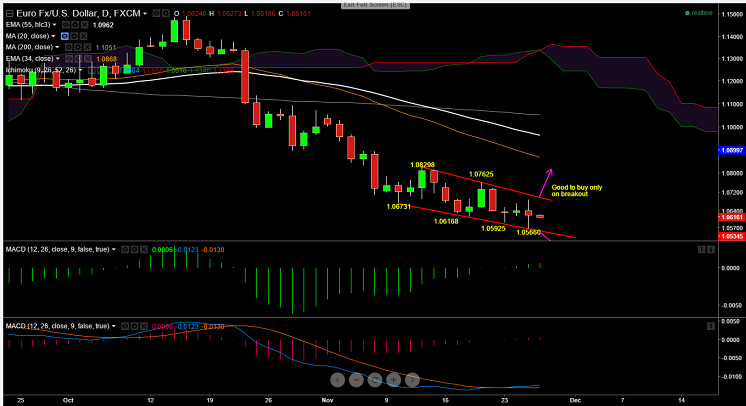Click the scroll-left chevron in chart navigation
The height and width of the screenshot is (406, 746).
coord(337,379)
